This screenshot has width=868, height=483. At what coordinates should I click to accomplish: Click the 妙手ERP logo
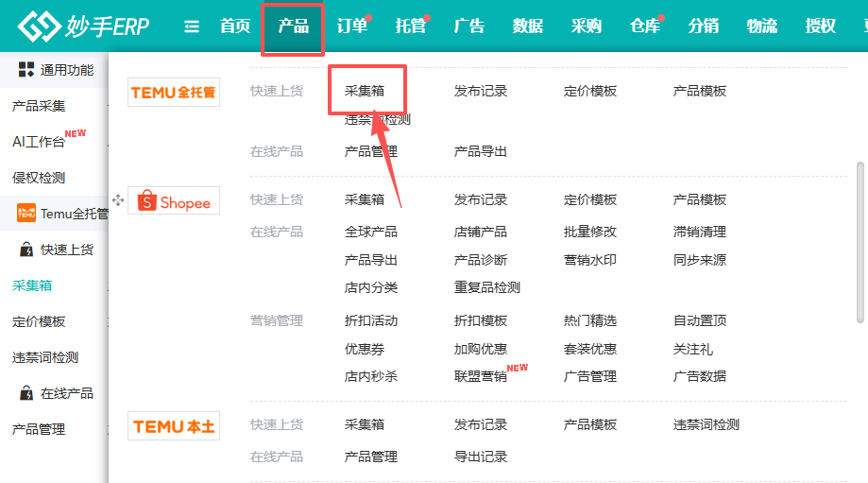pyautogui.click(x=83, y=26)
